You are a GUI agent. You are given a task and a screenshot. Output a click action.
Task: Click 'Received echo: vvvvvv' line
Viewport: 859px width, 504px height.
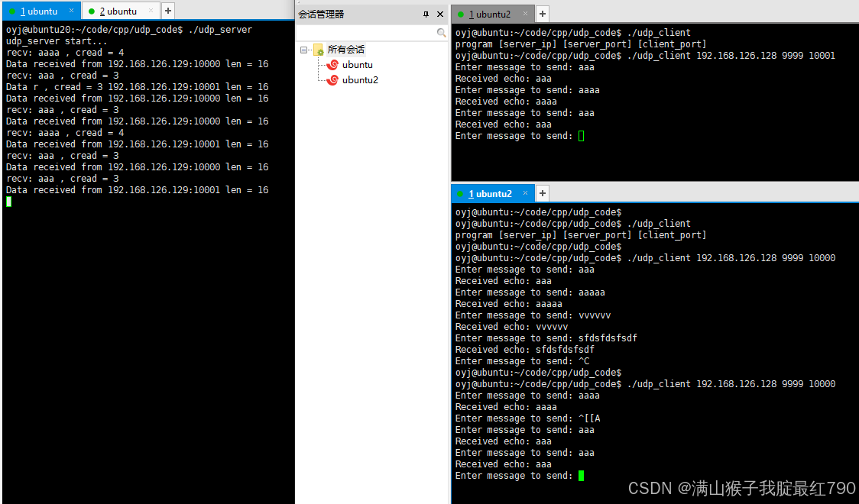tap(512, 327)
